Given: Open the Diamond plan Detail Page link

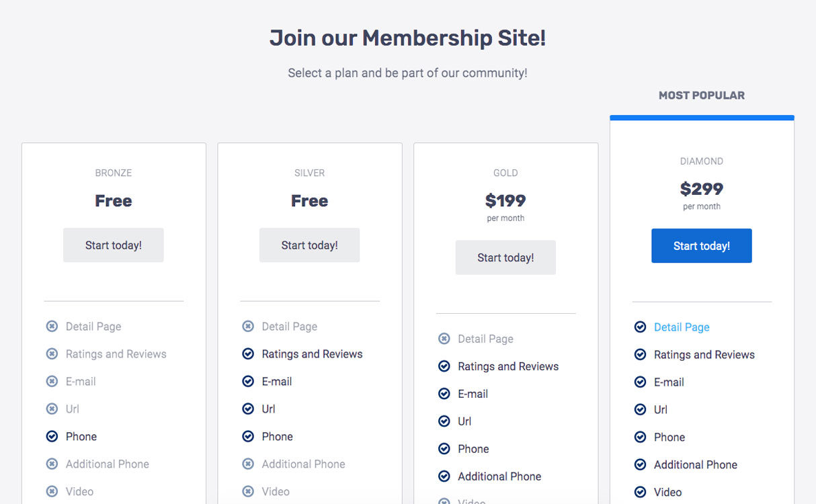Looking at the screenshot, I should coord(682,327).
